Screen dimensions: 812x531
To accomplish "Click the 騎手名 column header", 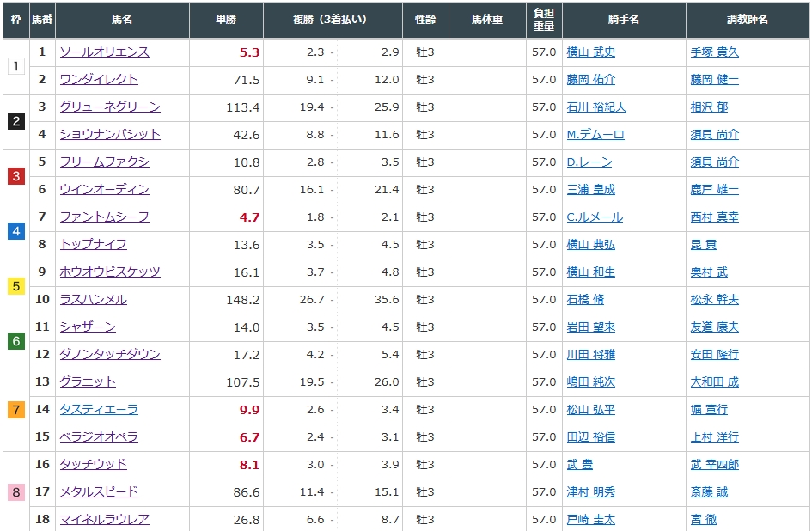I will [x=623, y=19].
